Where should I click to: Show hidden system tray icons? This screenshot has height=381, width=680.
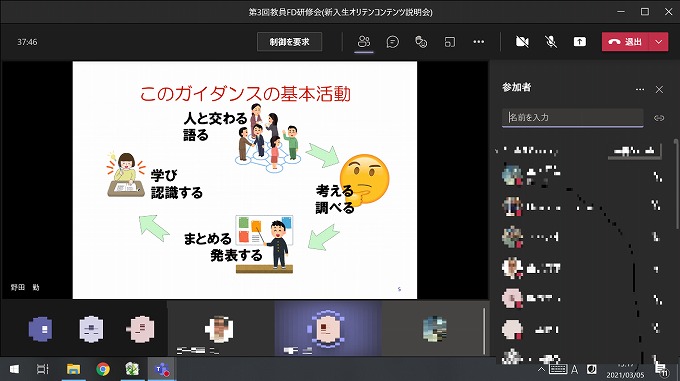(x=541, y=370)
